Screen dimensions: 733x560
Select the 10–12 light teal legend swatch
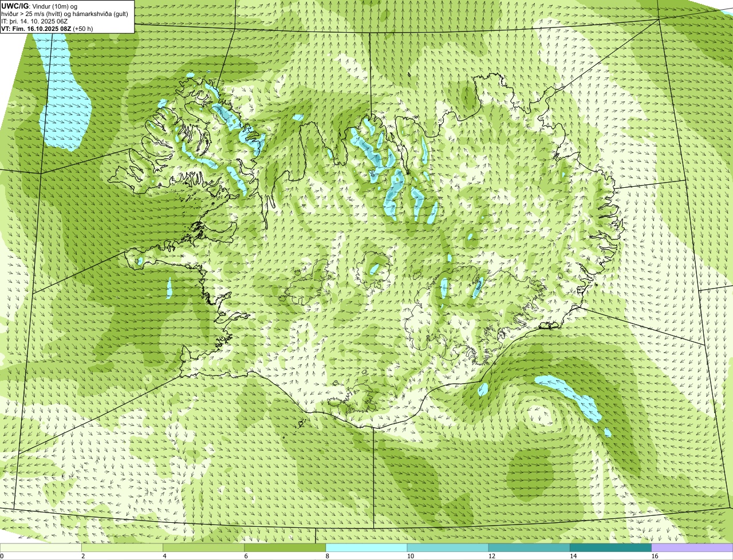(x=448, y=548)
